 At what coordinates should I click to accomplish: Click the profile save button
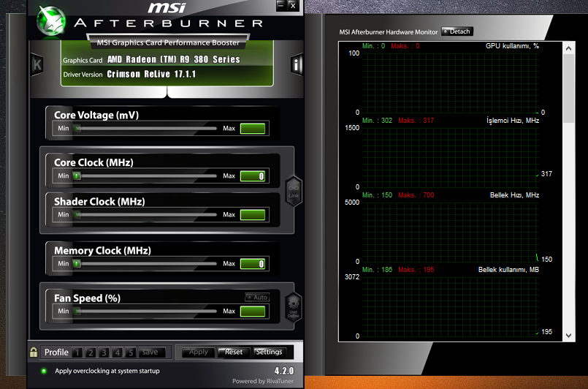pyautogui.click(x=151, y=352)
